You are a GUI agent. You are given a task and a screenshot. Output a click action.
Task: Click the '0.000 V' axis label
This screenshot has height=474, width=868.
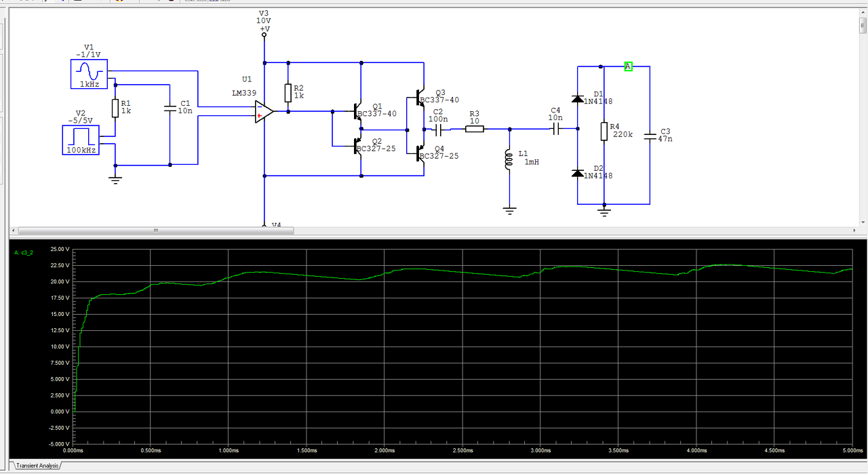pyautogui.click(x=60, y=412)
